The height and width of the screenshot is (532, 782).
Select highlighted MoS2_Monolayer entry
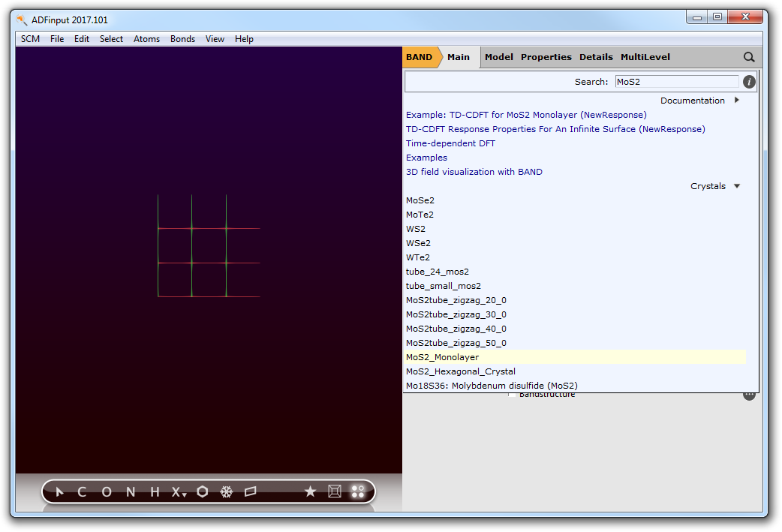(x=576, y=357)
